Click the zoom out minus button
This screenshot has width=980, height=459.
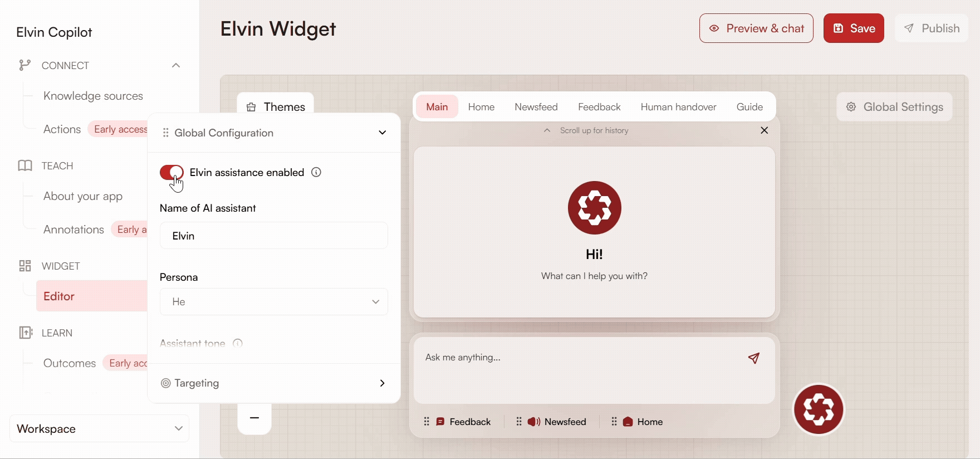pyautogui.click(x=254, y=418)
